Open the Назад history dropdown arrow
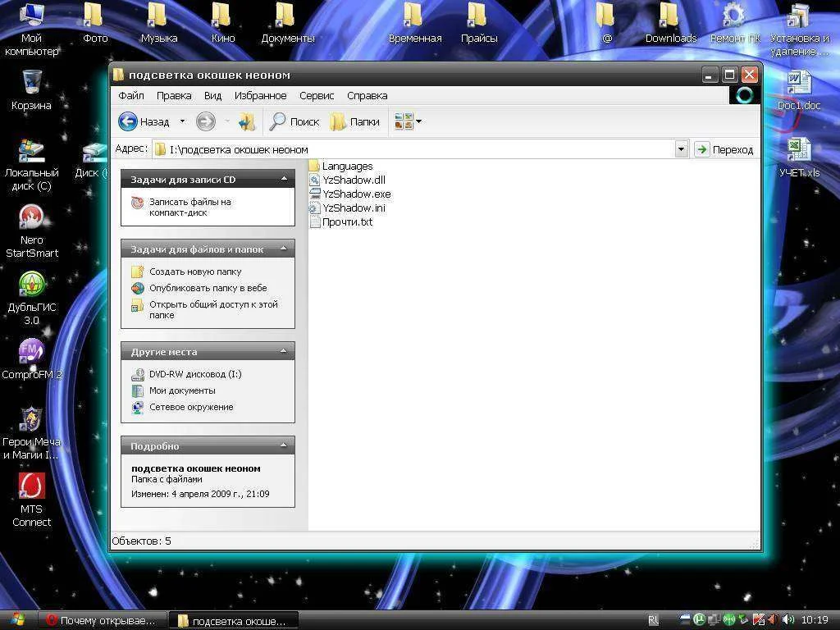840x630 pixels. (x=183, y=122)
